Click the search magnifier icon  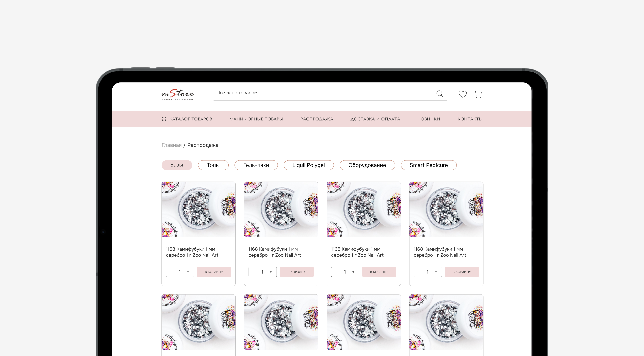[440, 94]
